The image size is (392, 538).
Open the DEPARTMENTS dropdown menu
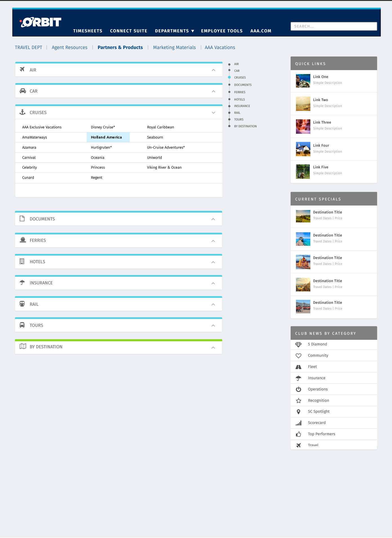[175, 31]
